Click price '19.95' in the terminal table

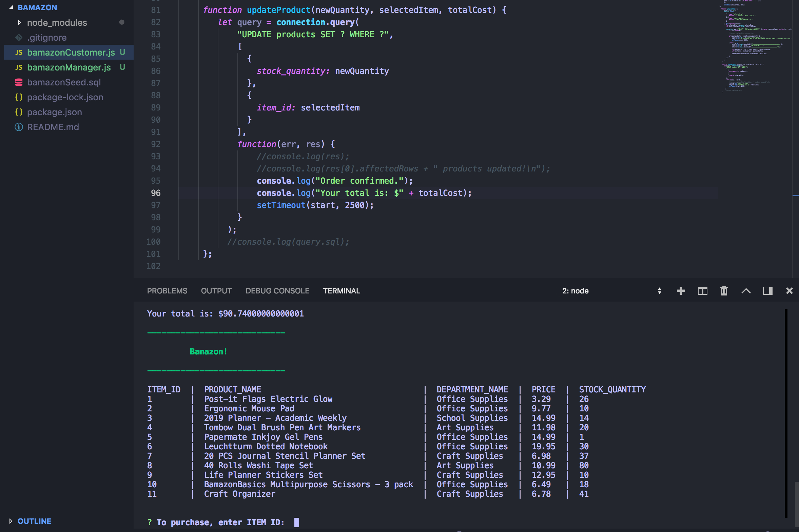[543, 447]
